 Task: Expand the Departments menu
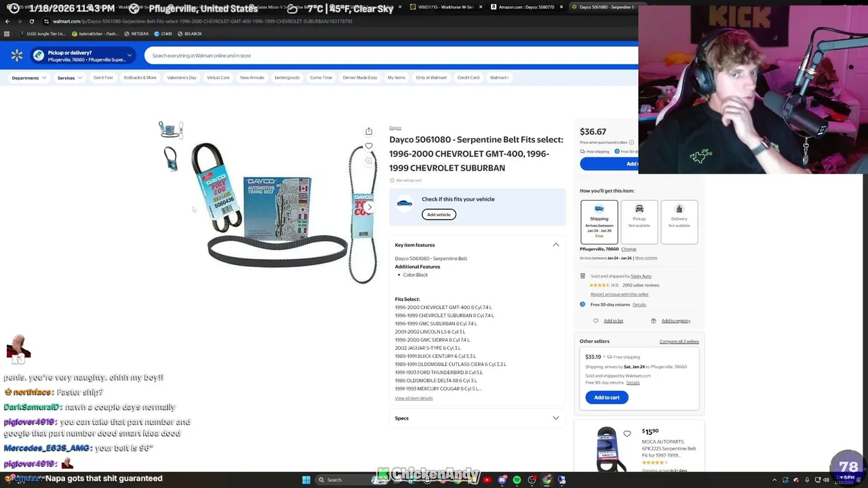pos(29,78)
